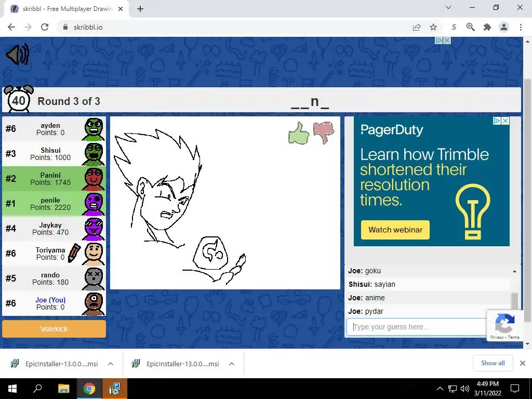The height and width of the screenshot is (399, 532).
Task: Open installer app in taskbar
Action: click(115, 389)
